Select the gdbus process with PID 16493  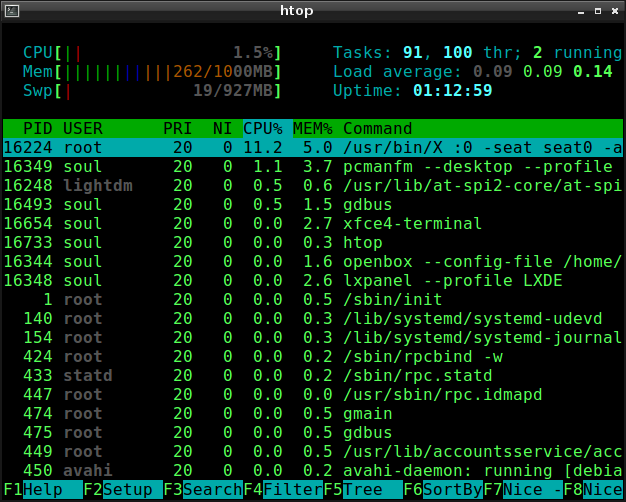(313, 204)
